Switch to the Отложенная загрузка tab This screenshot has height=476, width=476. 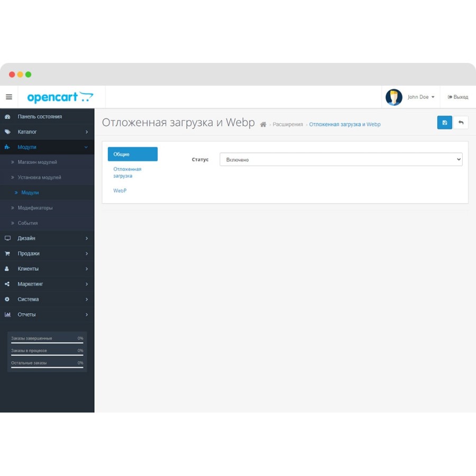tap(127, 172)
